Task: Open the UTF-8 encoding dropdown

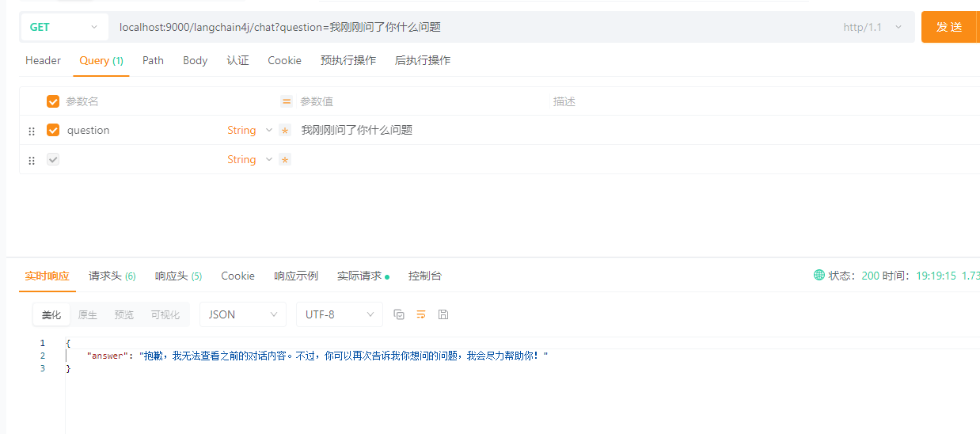Action: click(340, 314)
